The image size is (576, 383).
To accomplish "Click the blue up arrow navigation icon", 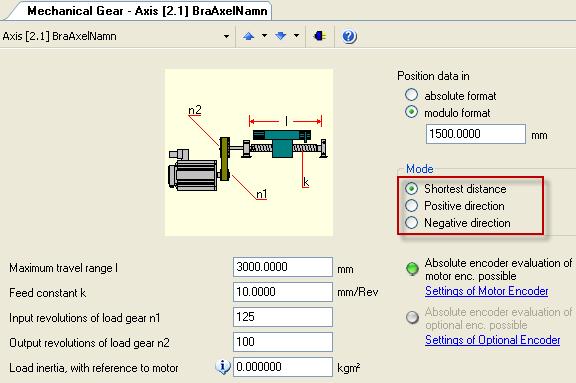I will 249,36.
